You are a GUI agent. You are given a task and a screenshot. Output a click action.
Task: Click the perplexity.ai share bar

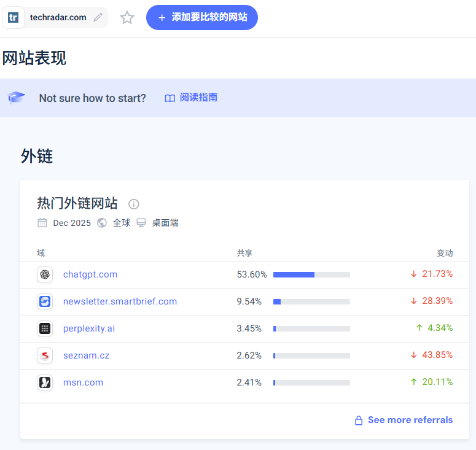(311, 328)
